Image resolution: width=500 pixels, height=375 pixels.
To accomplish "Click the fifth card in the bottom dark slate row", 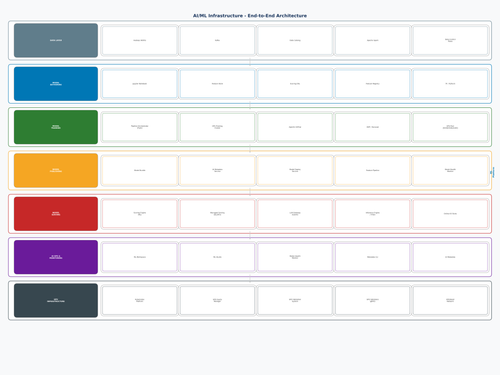I will pos(450,300).
